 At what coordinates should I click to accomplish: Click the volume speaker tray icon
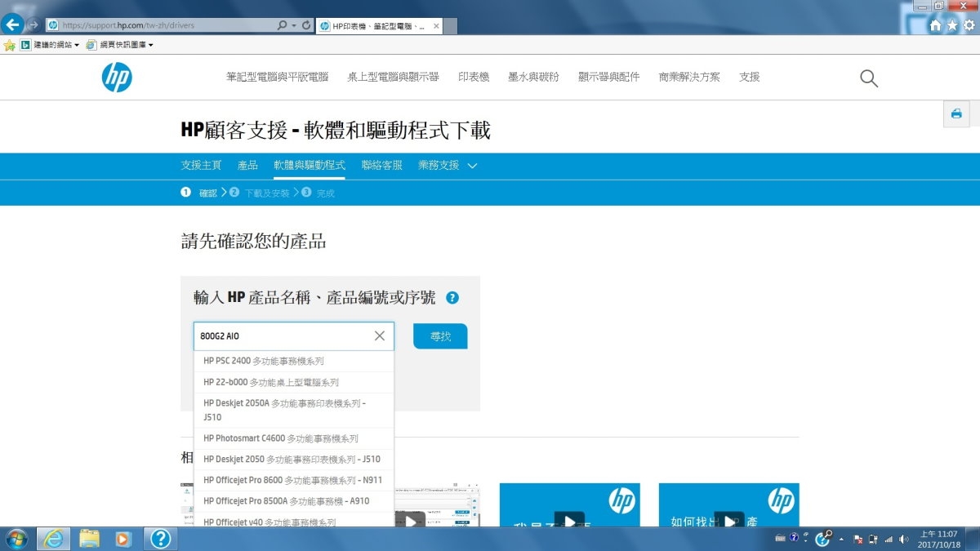point(903,540)
